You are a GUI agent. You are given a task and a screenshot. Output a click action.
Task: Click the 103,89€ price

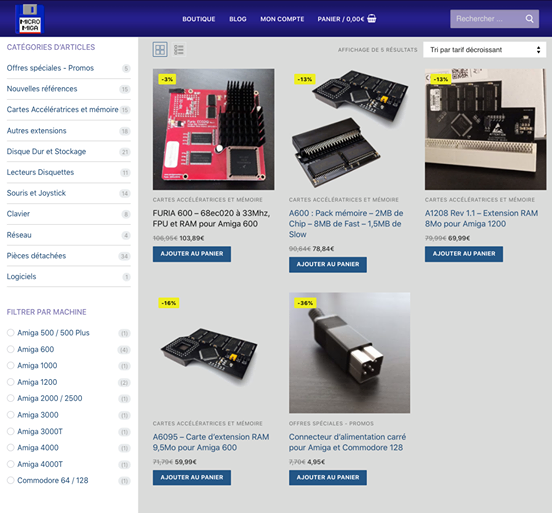pyautogui.click(x=192, y=238)
